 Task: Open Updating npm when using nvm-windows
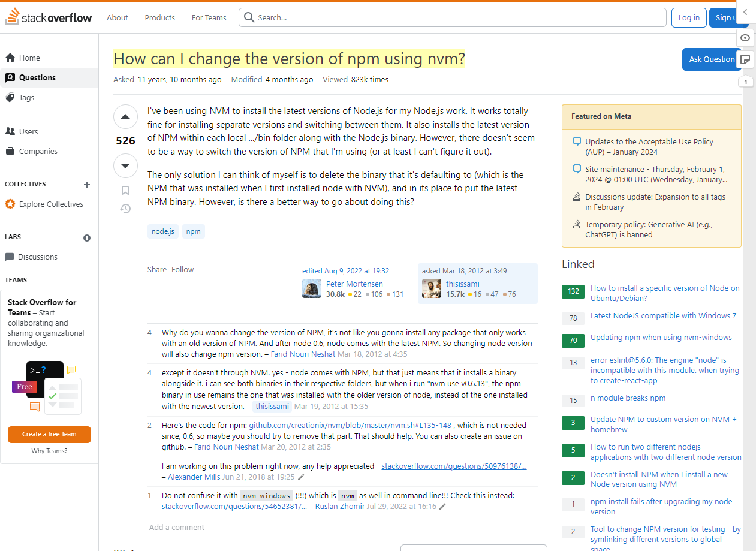coord(661,337)
